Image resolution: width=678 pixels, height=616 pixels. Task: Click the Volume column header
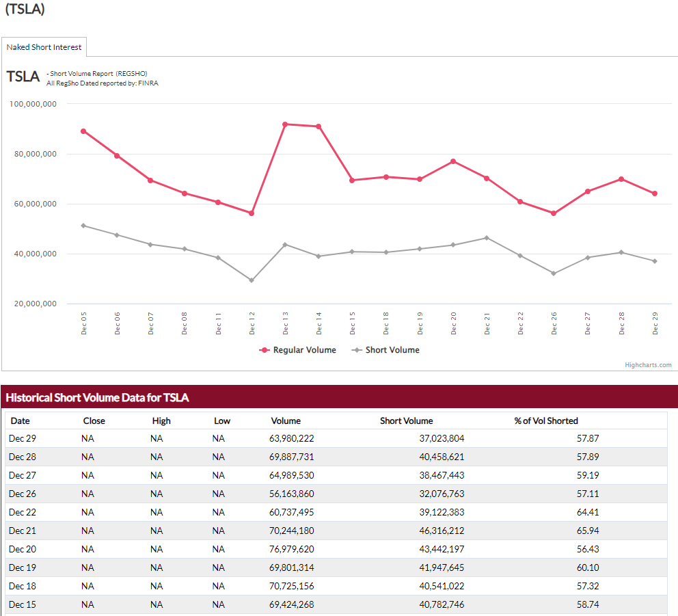click(x=286, y=421)
